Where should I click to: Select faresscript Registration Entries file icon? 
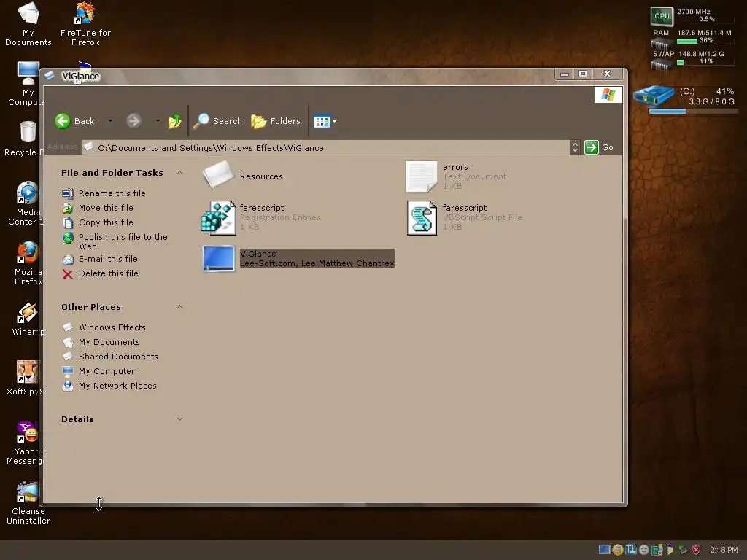(219, 217)
